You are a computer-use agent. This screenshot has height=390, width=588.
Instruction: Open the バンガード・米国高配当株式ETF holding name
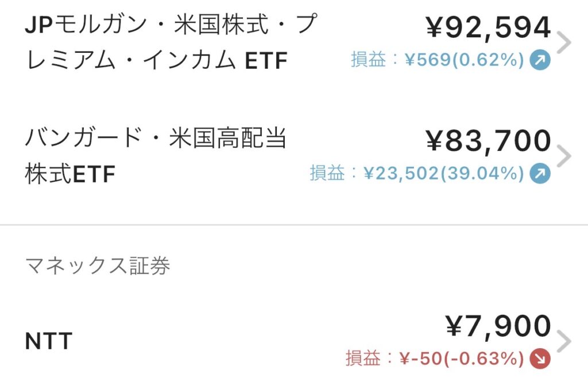coord(156,156)
